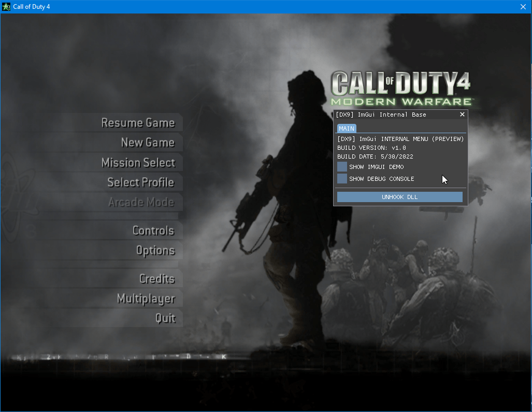The image size is (532, 412).
Task: Click the BUILD DATE: 5/30/2022 text
Action: tap(375, 157)
